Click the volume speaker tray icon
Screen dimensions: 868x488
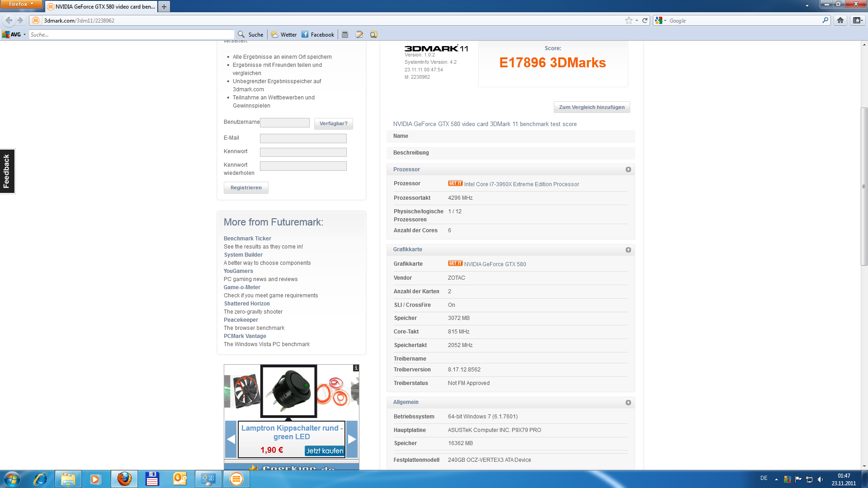coord(820,479)
